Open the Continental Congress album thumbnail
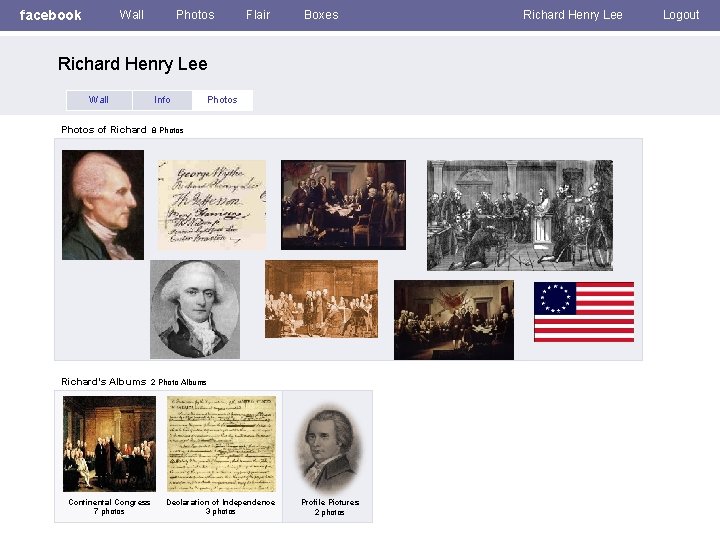Image resolution: width=720 pixels, height=540 pixels. (x=109, y=444)
